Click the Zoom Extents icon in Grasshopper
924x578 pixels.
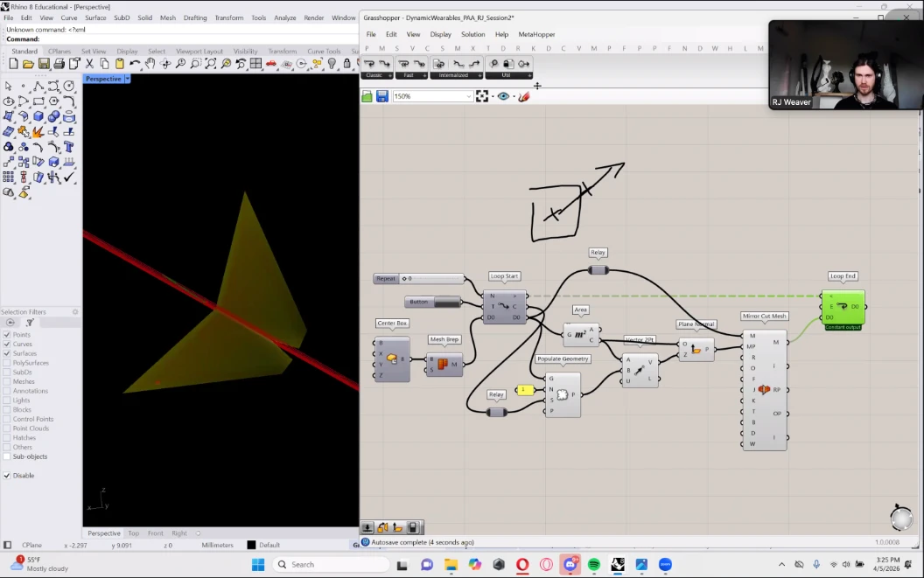point(482,96)
